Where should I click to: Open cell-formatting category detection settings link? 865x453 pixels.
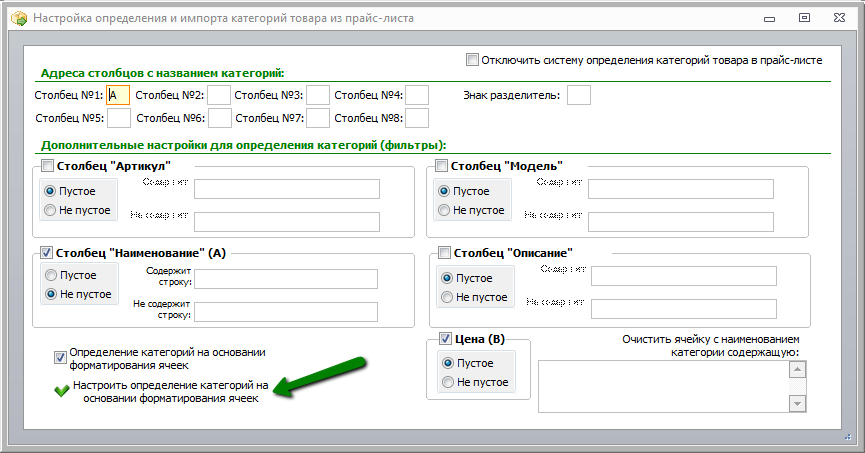click(x=170, y=392)
